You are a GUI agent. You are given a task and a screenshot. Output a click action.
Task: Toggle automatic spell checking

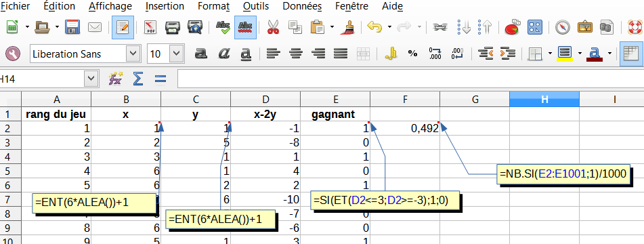pyautogui.click(x=245, y=28)
